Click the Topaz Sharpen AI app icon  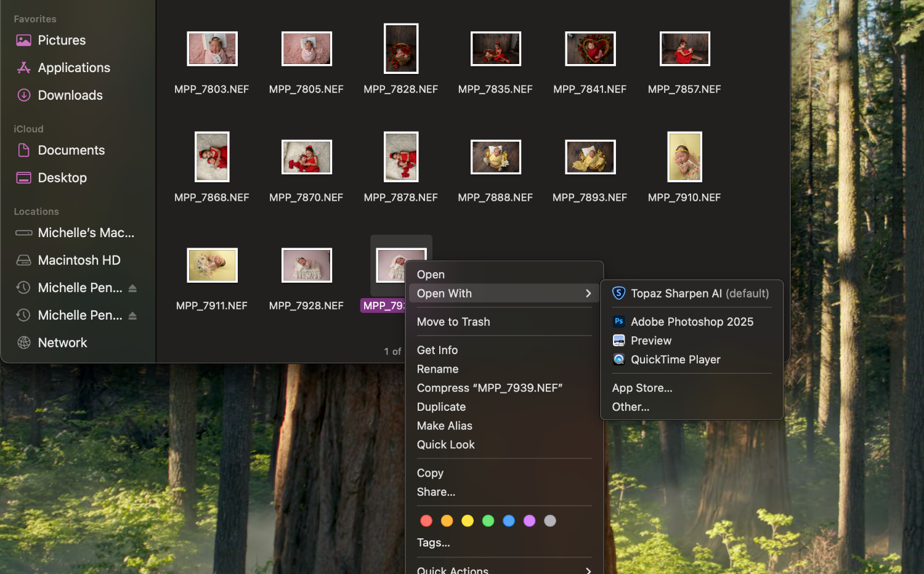click(x=618, y=293)
